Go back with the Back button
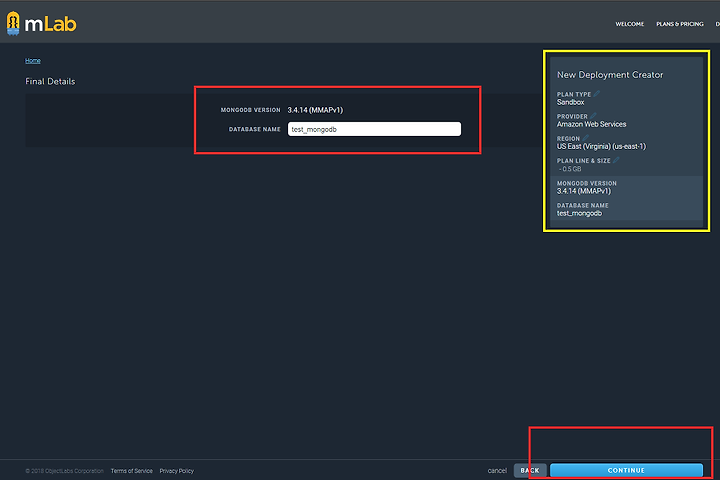This screenshot has width=720, height=480. pos(530,470)
